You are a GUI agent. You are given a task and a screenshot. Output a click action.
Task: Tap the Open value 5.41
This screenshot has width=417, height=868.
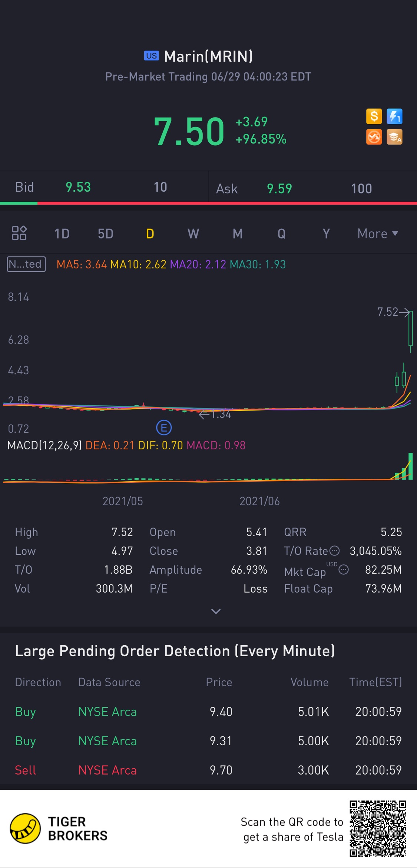pyautogui.click(x=257, y=532)
